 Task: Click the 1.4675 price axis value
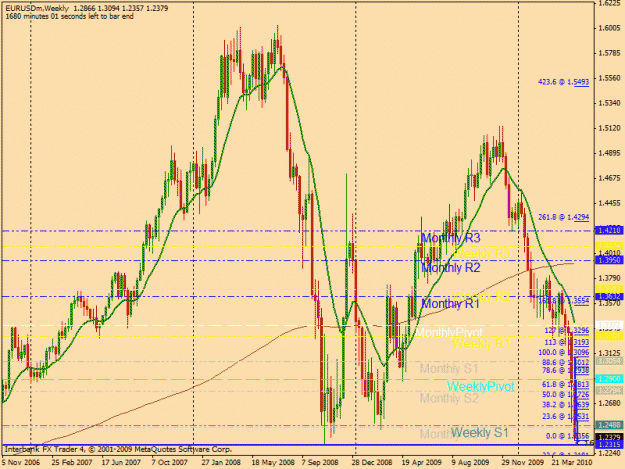pos(609,178)
